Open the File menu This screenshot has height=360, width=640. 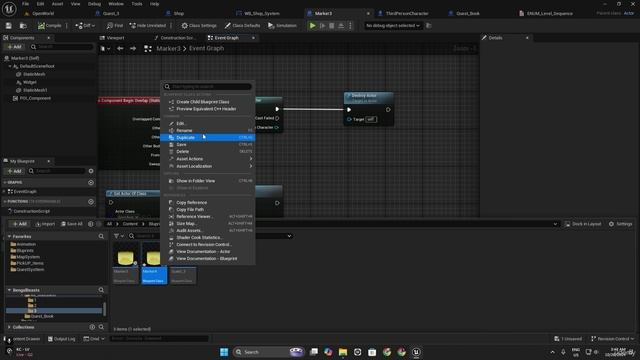click(25, 4)
